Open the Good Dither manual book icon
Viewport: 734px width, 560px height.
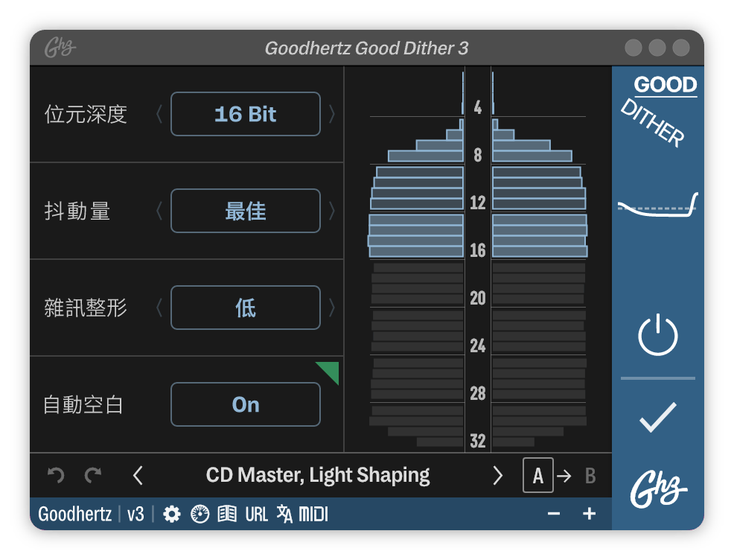click(226, 514)
